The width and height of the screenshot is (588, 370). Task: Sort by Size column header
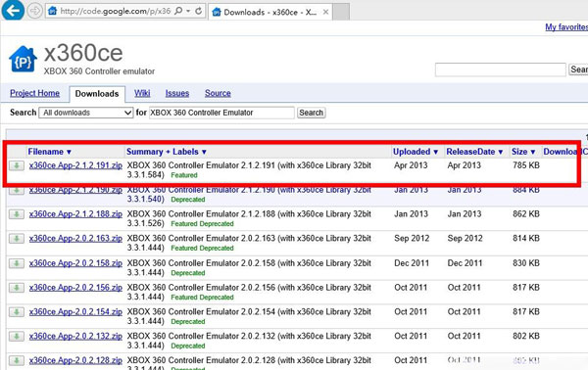pyautogui.click(x=523, y=152)
